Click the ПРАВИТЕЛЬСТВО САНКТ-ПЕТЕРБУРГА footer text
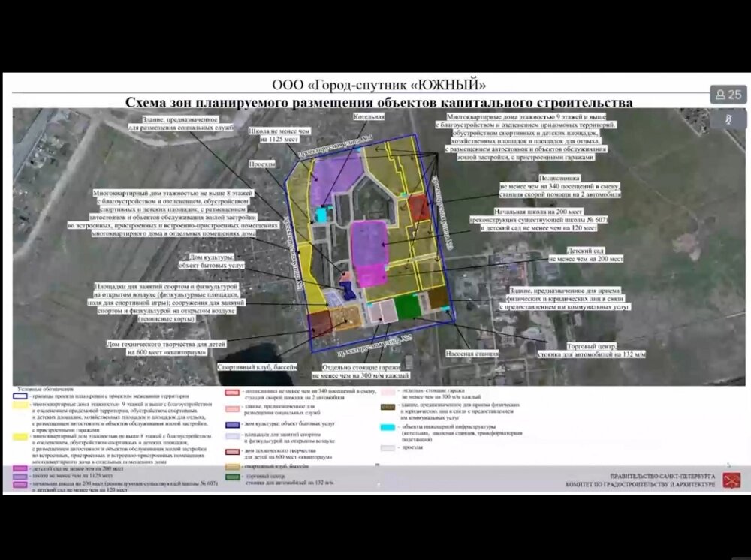This screenshot has width=751, height=560. [662, 477]
